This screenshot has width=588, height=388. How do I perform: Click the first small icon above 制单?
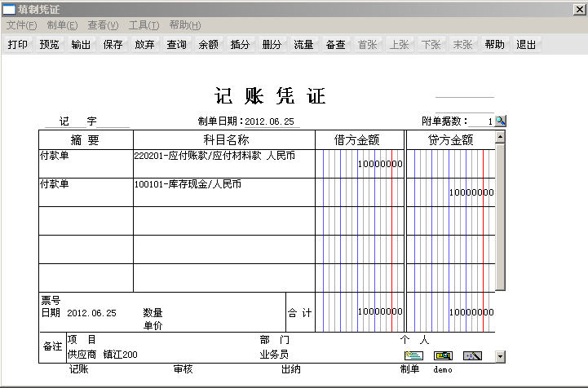[413, 355]
